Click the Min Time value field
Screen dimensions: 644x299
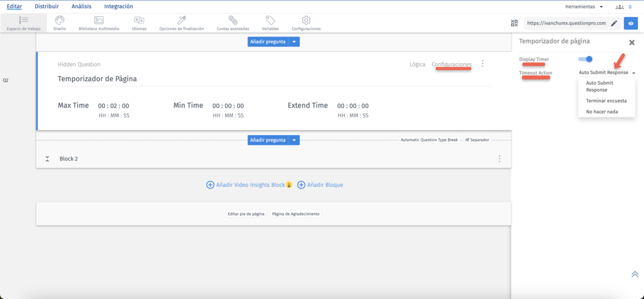pyautogui.click(x=228, y=106)
